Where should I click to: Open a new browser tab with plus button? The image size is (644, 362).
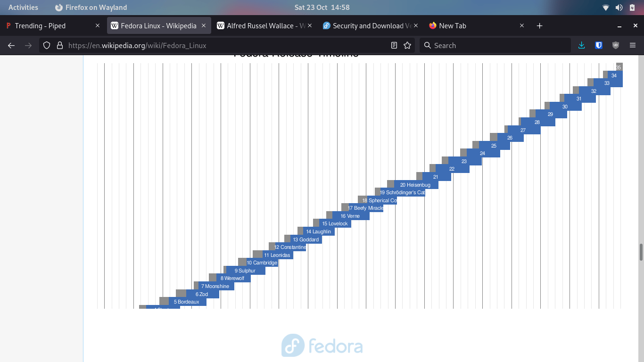pos(540,26)
